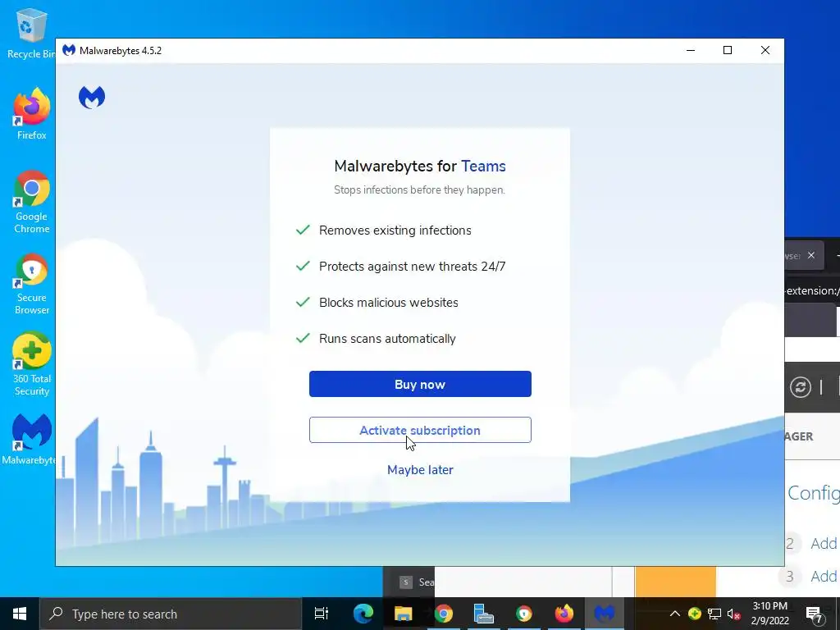Click the background browser address bar
This screenshot has width=840, height=630.
812,291
